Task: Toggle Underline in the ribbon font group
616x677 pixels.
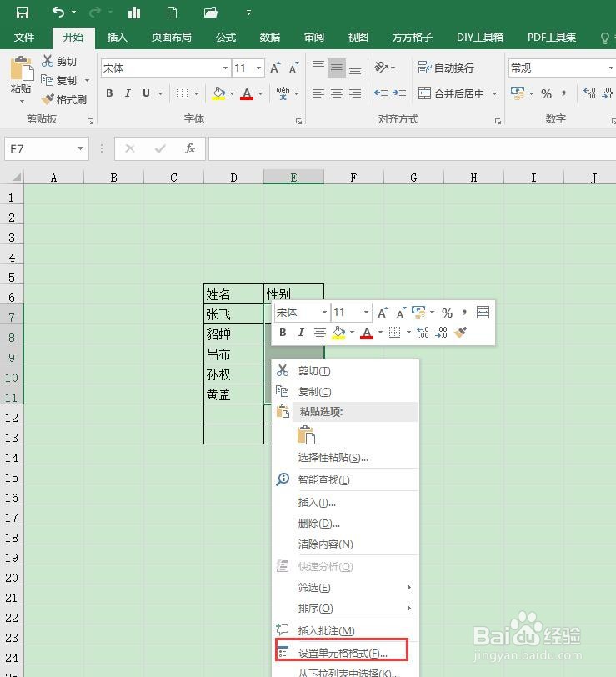Action: pos(147,93)
